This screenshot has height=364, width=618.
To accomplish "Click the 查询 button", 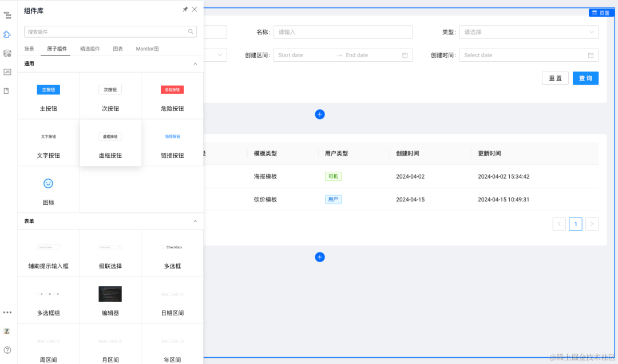I will tap(585, 78).
